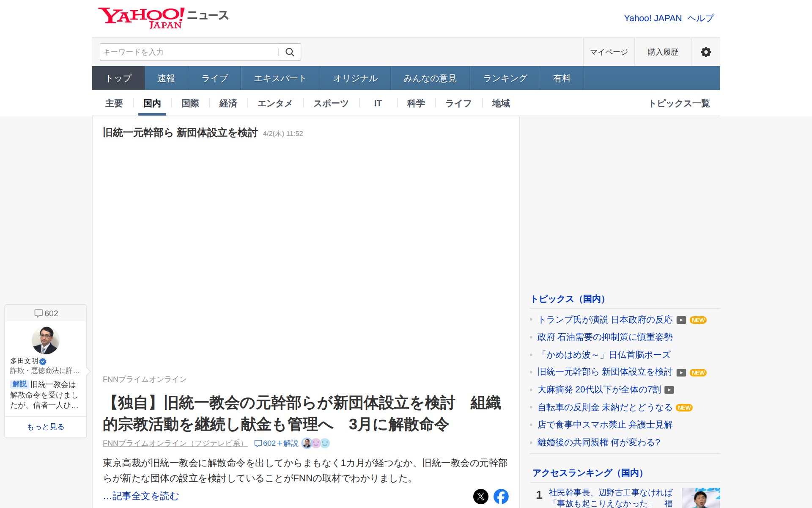This screenshot has width=812, height=508.
Task: Select the 国際 category tab
Action: pyautogui.click(x=190, y=103)
